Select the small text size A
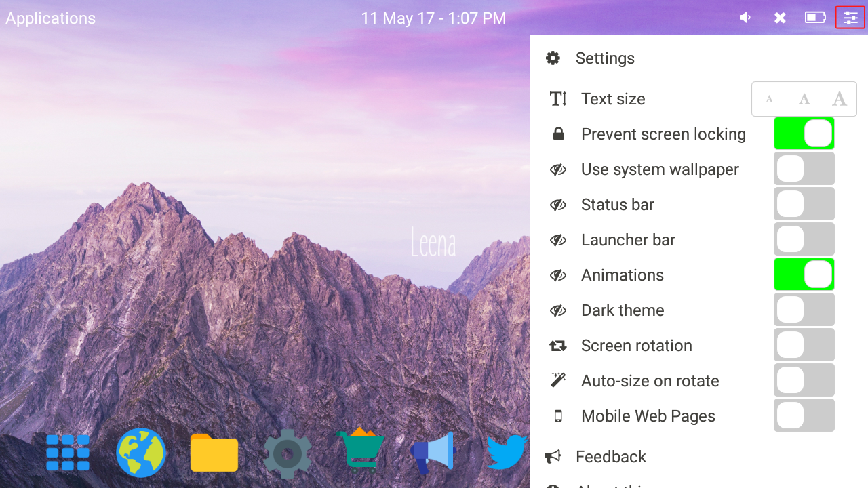 coord(770,99)
